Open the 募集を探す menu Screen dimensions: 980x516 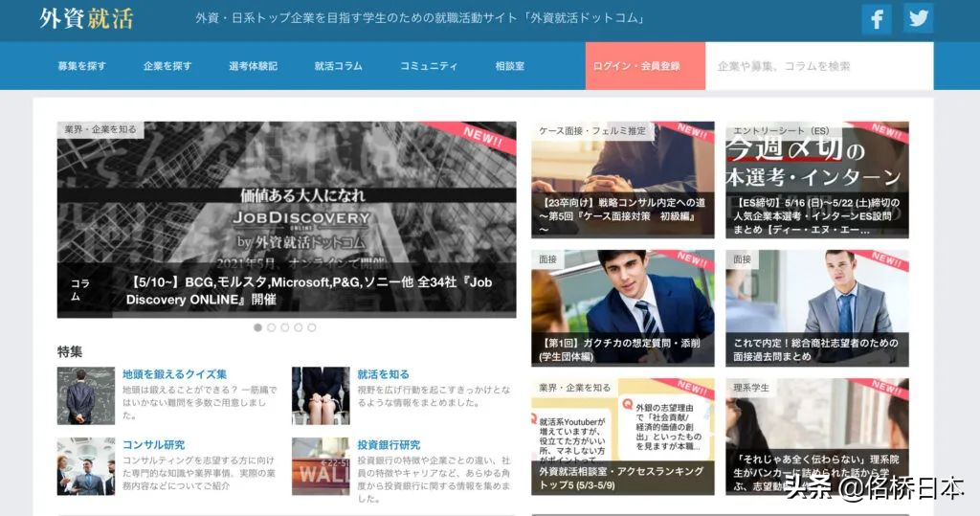tap(81, 66)
